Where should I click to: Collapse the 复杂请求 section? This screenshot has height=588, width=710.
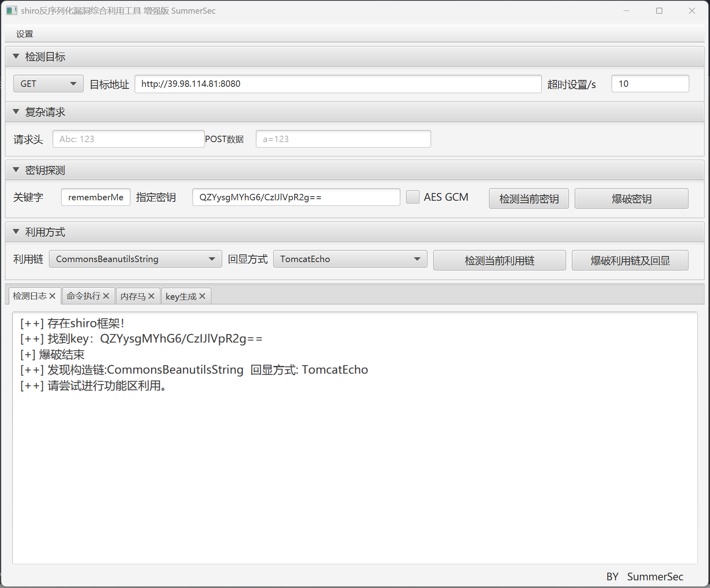[16, 112]
